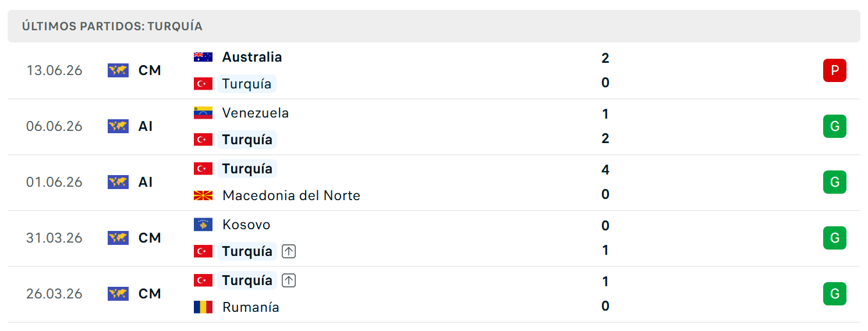Click the Rumanía flag icon
This screenshot has width=868, height=331.
point(203,307)
